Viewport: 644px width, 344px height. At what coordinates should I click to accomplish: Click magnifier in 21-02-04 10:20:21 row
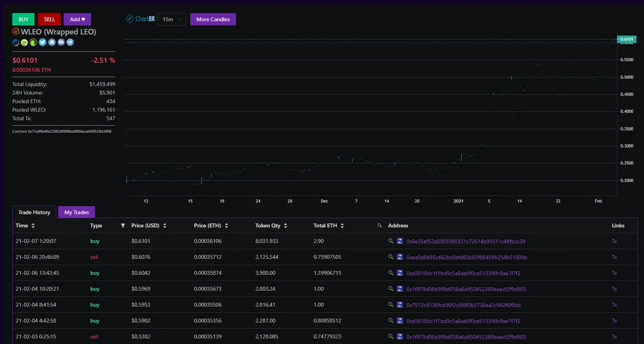tap(391, 289)
